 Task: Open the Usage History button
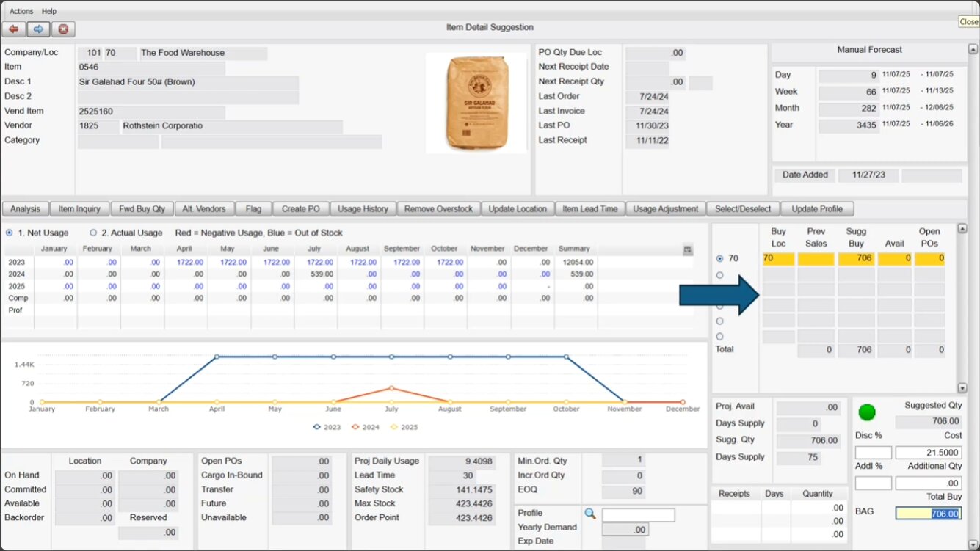(x=363, y=209)
